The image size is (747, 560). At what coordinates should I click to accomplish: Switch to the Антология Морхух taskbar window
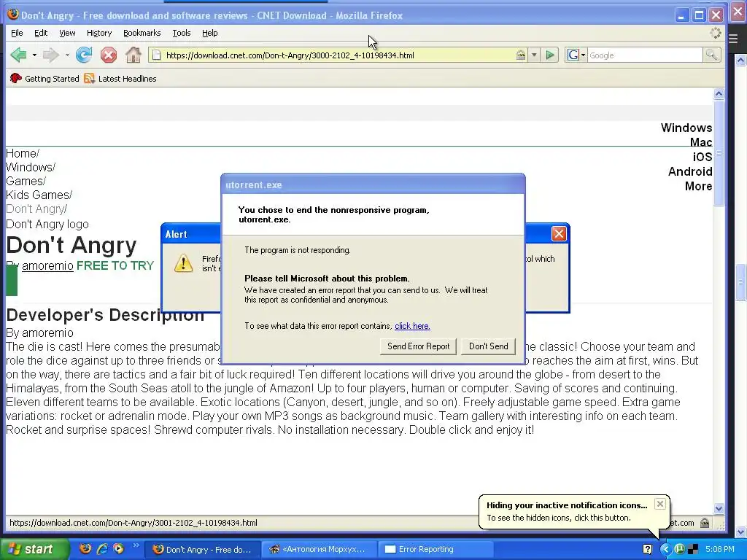click(320, 549)
